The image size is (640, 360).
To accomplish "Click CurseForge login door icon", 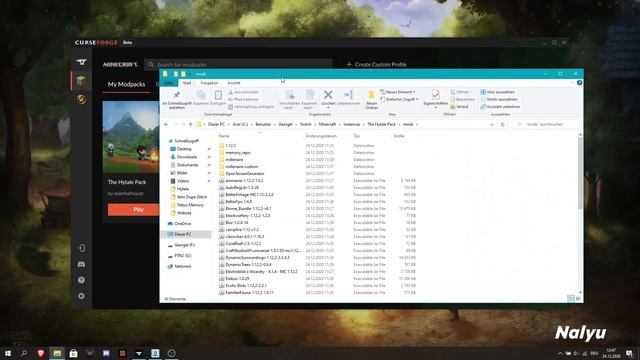I will (81, 248).
